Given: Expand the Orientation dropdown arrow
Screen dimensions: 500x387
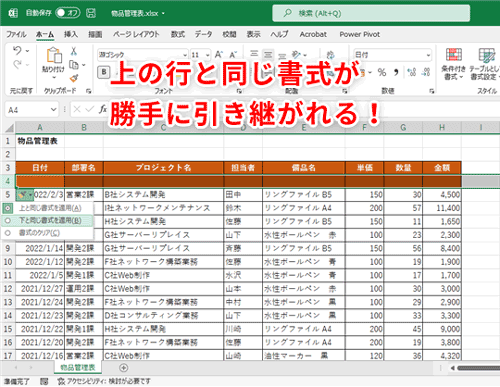Looking at the screenshot, I should coord(305,55).
